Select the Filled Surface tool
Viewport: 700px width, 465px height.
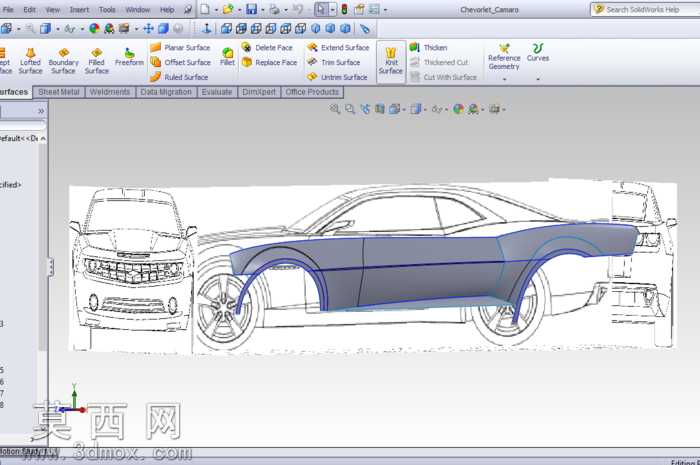96,61
